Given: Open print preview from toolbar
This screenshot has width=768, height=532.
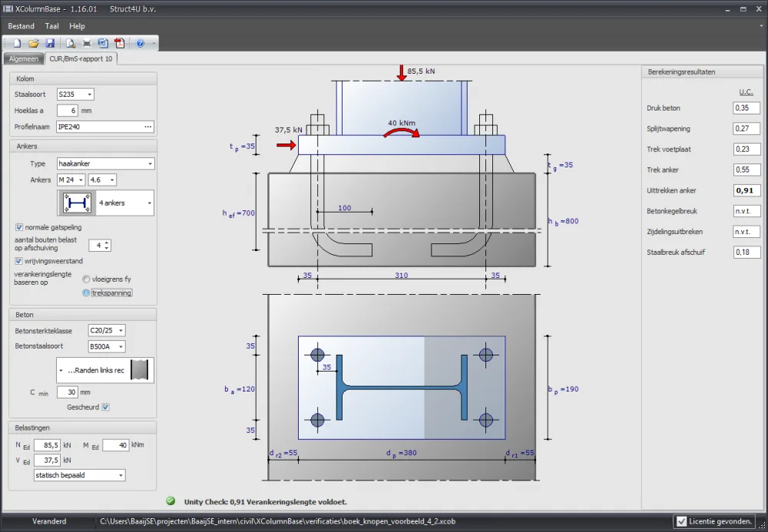Looking at the screenshot, I should click(x=71, y=44).
